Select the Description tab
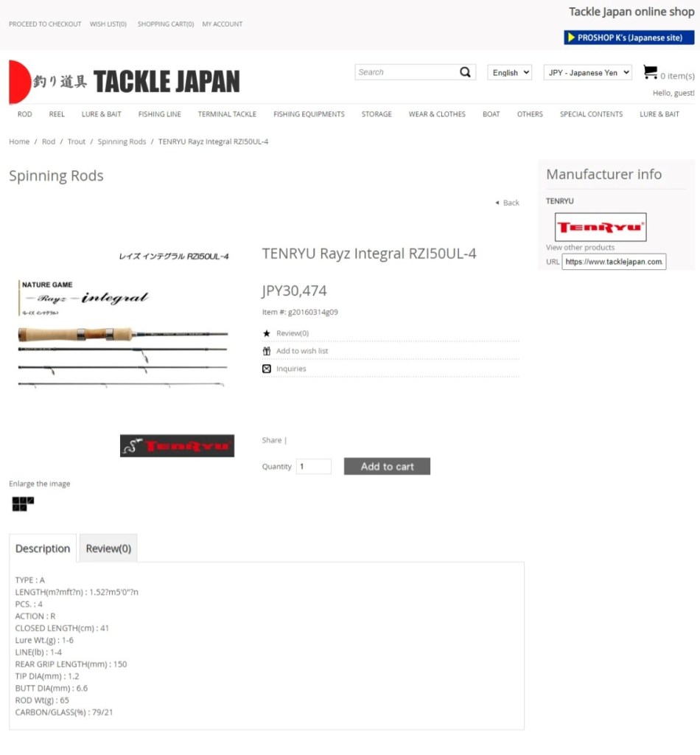The height and width of the screenshot is (755, 700). (43, 549)
